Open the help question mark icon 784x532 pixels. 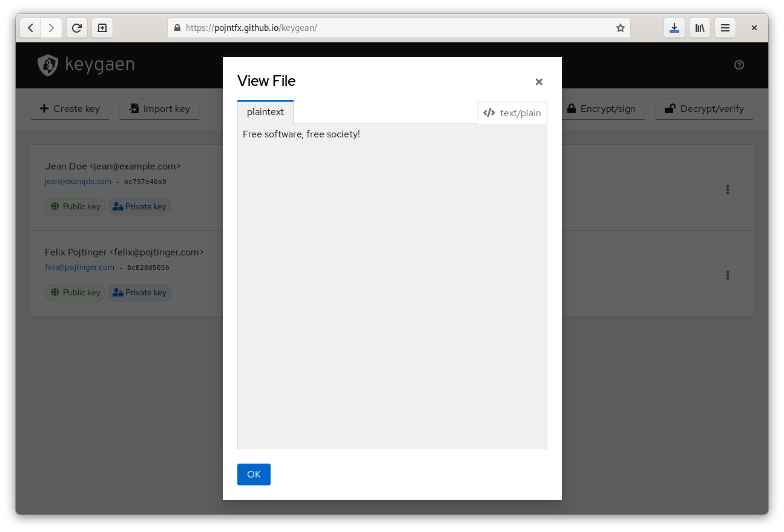pos(739,65)
